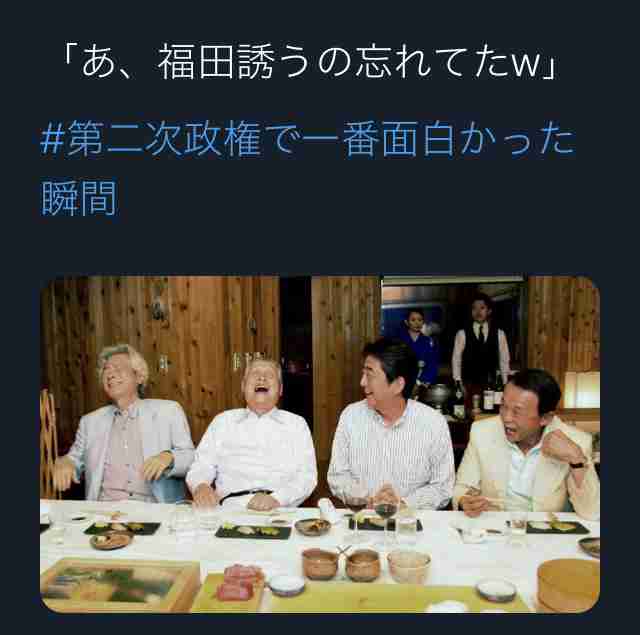Tap the word 福田 in the tweet

pyautogui.click(x=176, y=61)
